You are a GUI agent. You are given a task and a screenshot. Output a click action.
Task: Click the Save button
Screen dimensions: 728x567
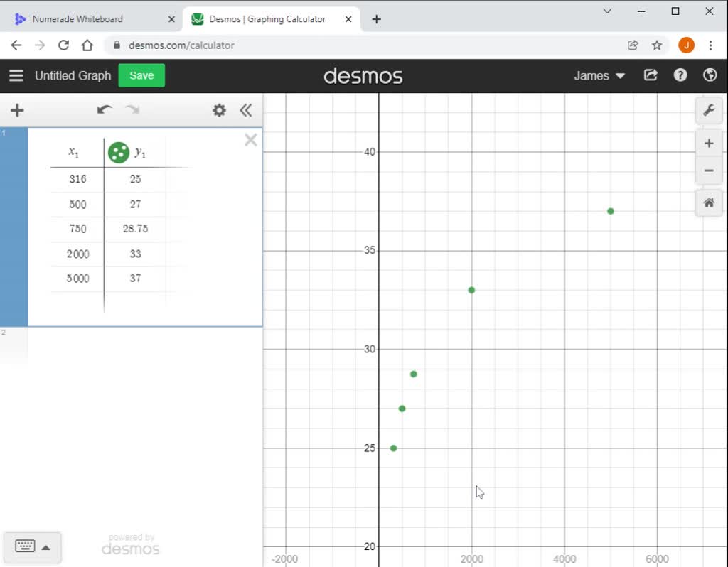tap(141, 75)
